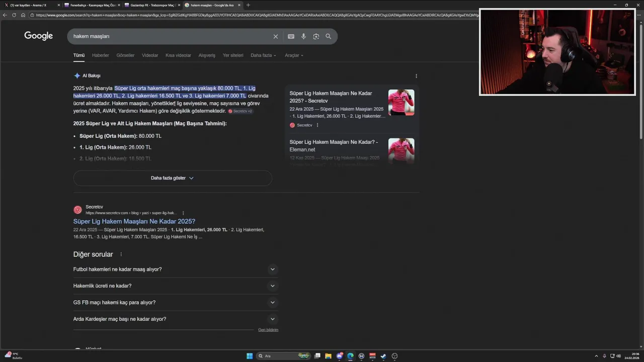Viewport: 644px width, 362px height.
Task: Open the volume control in system tray
Action: point(618,356)
